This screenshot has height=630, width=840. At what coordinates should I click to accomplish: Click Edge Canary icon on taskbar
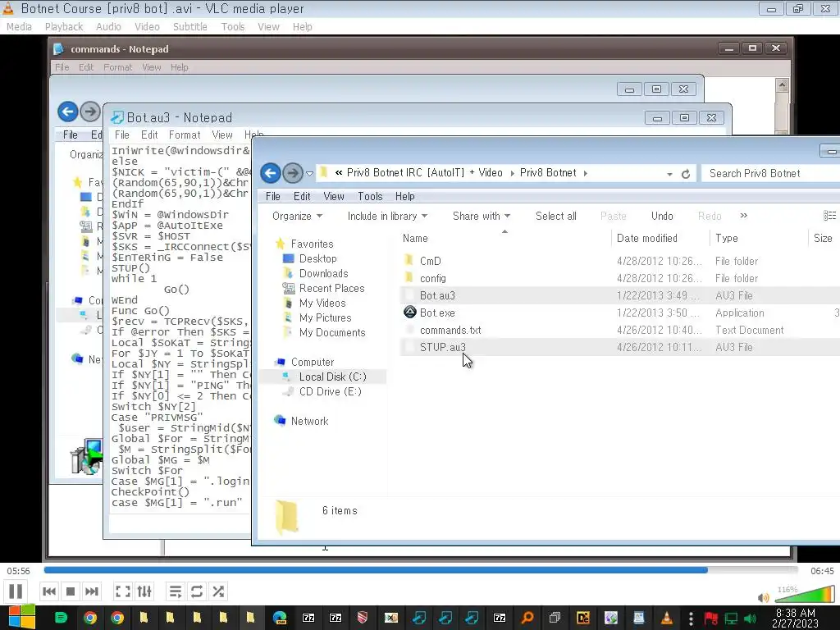(279, 618)
